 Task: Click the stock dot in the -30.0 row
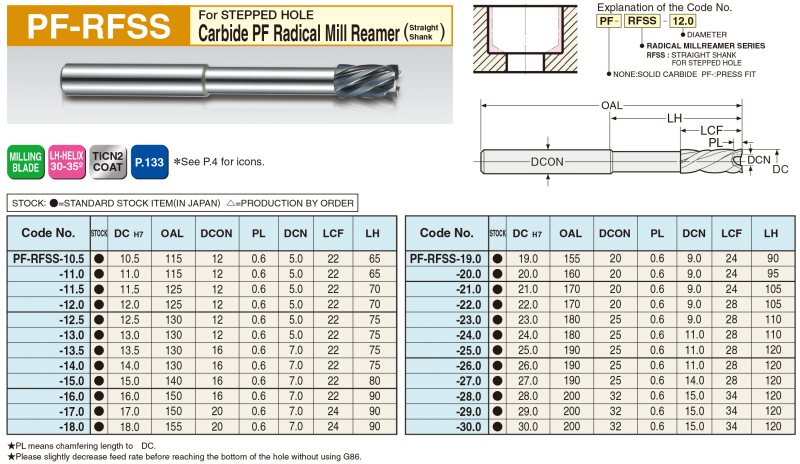497,426
